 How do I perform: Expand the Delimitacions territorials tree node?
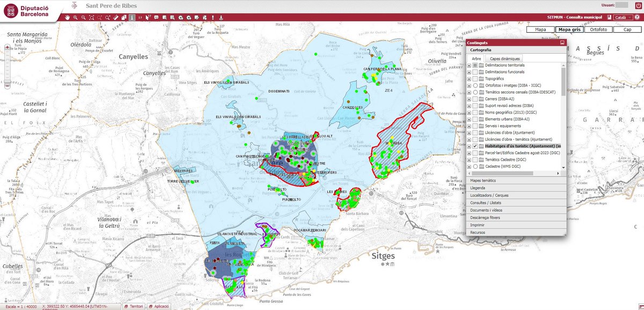[x=469, y=66]
